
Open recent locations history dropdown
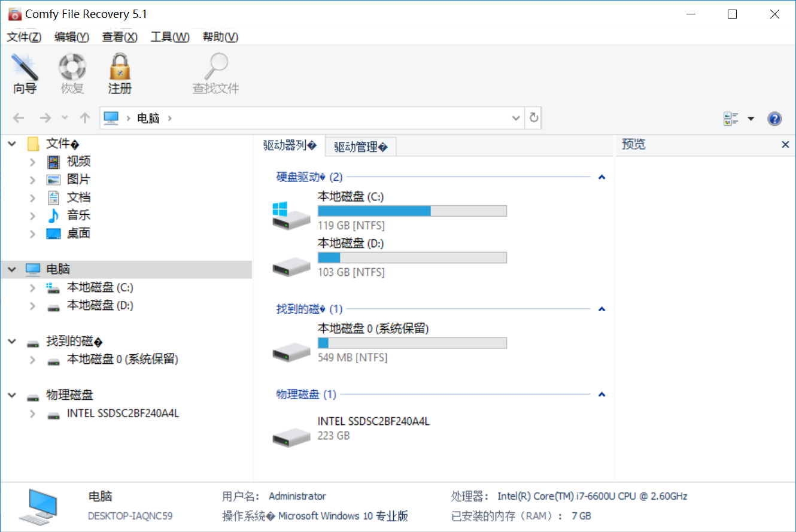[x=65, y=118]
